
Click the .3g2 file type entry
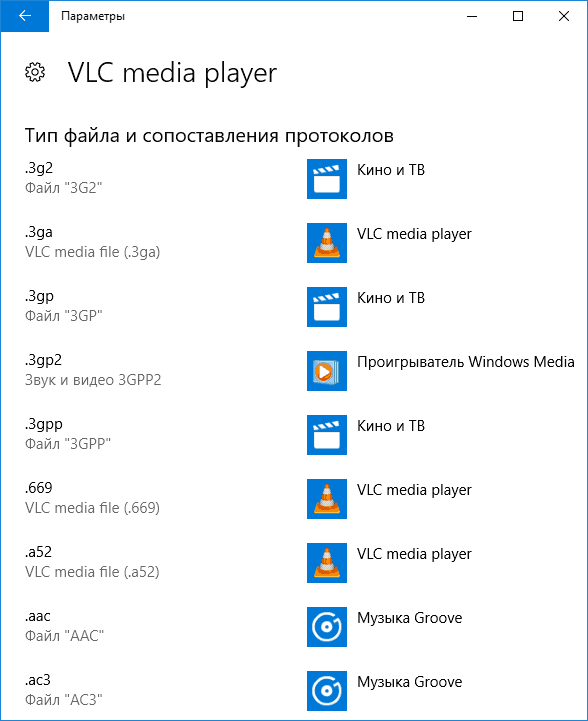click(63, 178)
